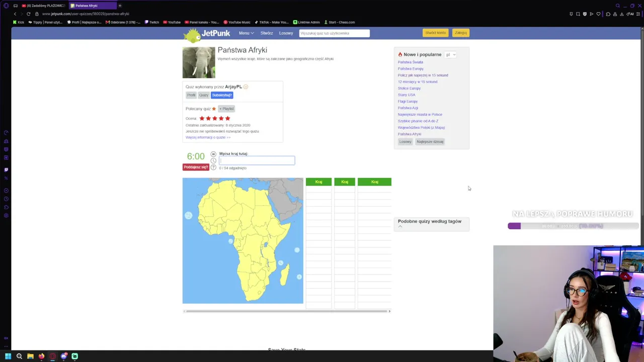
Task: Bookmark the page with the heart icon
Action: pyautogui.click(x=598, y=14)
